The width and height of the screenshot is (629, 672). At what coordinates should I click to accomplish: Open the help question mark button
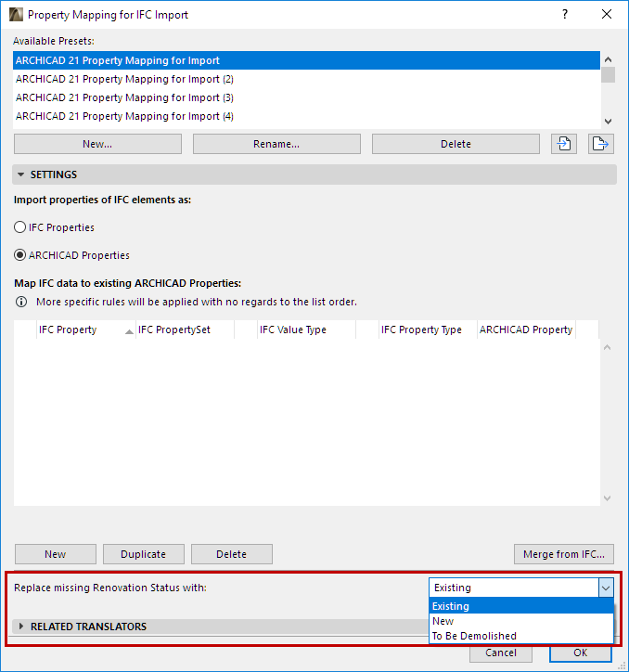(x=565, y=14)
